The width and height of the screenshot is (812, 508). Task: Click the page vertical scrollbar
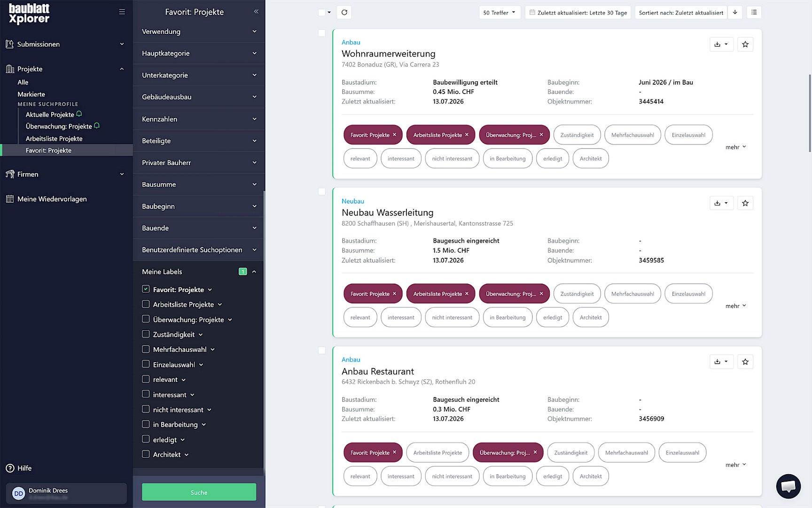[x=810, y=113]
